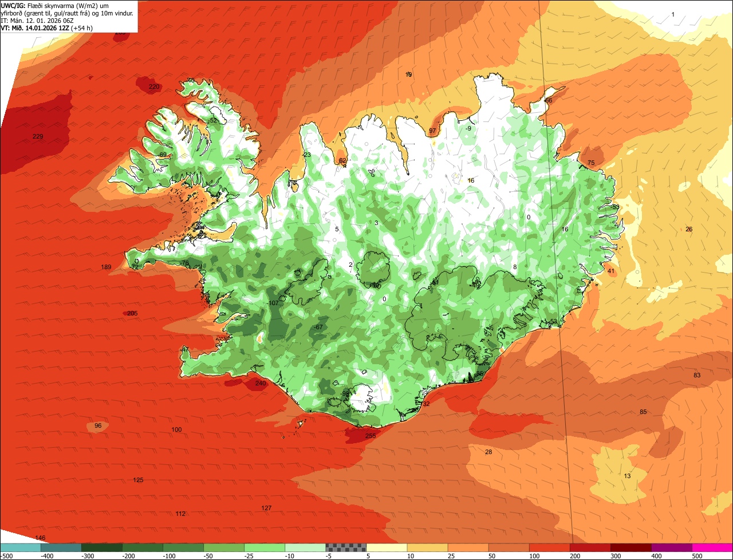Click the flux value 220 on the map

(x=154, y=87)
